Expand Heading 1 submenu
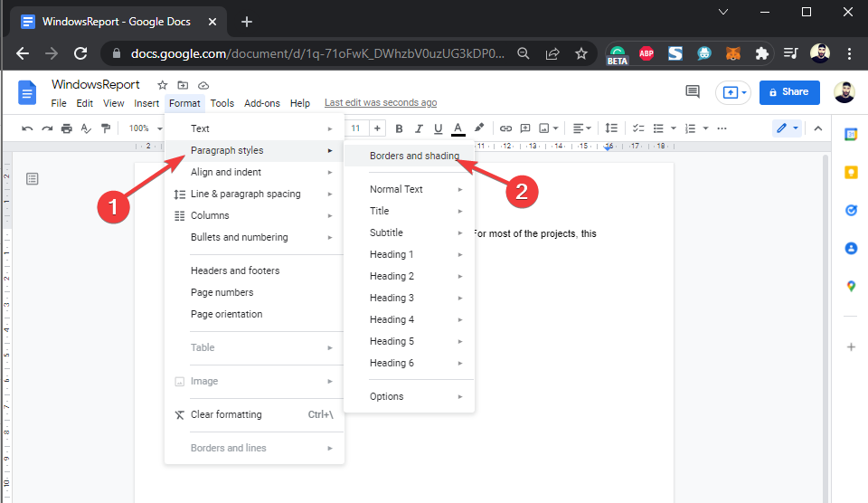868x503 pixels. [x=409, y=254]
